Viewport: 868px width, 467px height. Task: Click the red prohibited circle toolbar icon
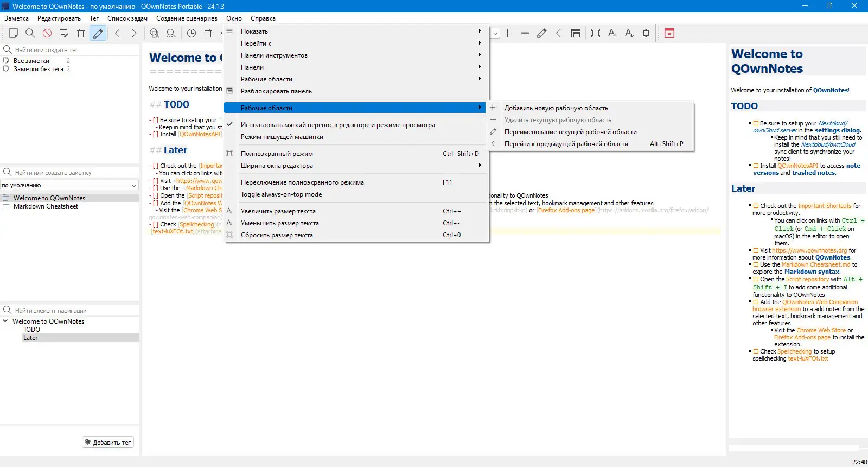[47, 33]
